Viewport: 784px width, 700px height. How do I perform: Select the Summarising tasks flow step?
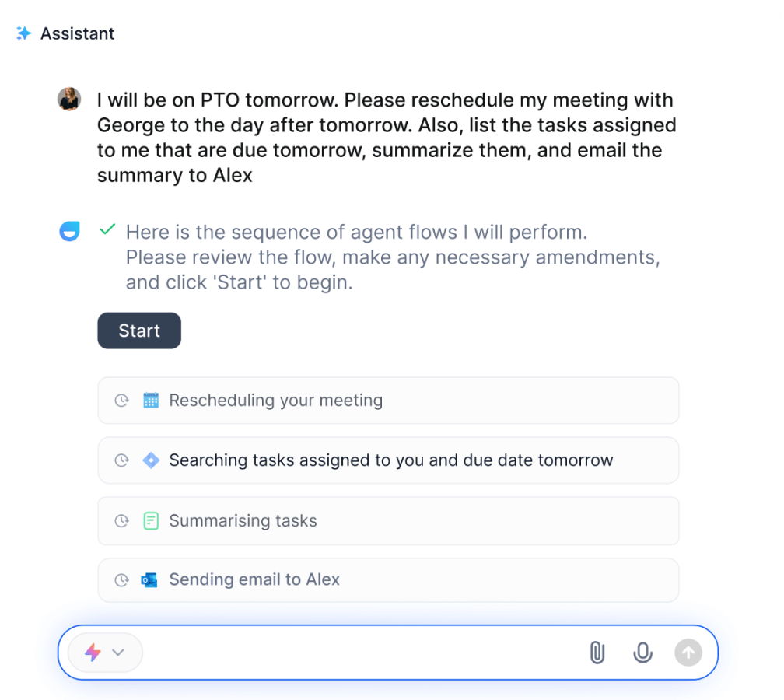tap(388, 520)
